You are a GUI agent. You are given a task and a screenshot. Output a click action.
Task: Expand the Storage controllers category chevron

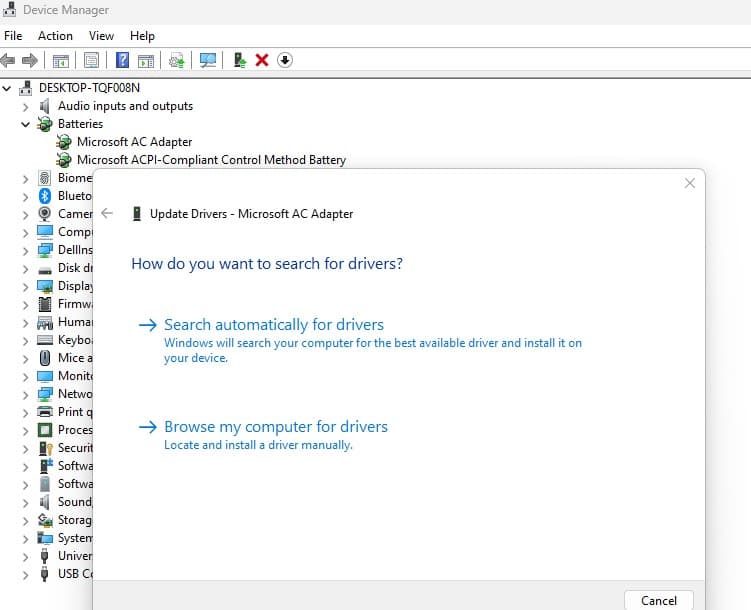click(26, 521)
